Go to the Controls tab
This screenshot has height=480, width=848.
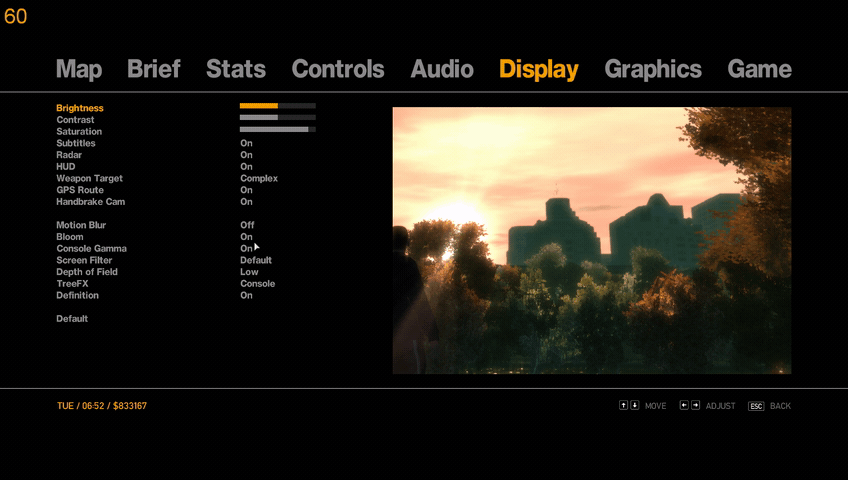click(338, 69)
